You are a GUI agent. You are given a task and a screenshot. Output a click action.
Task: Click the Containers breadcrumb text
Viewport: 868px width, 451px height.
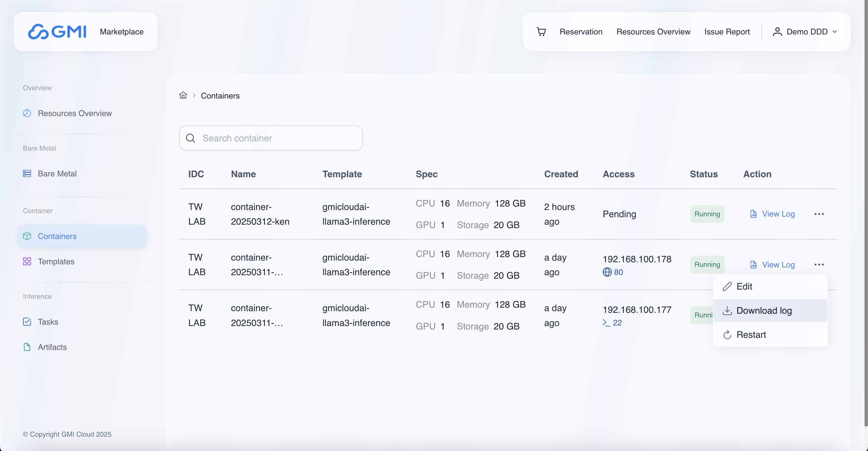220,95
